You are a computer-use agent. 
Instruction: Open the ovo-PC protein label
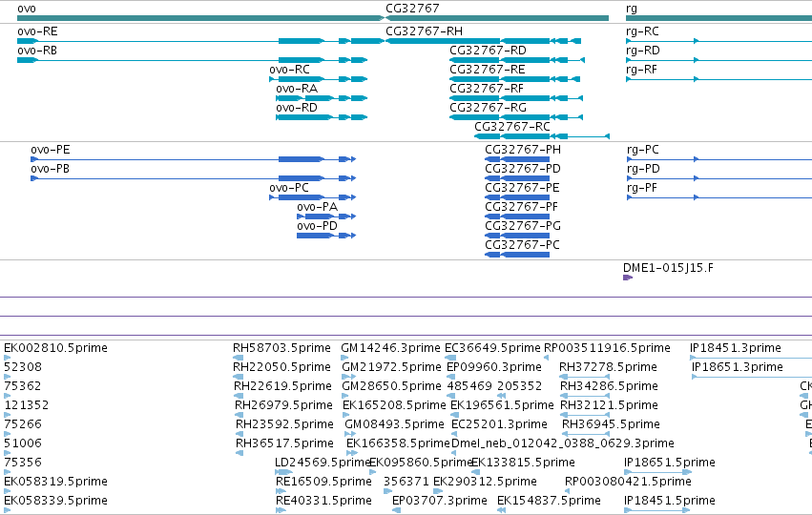point(289,189)
